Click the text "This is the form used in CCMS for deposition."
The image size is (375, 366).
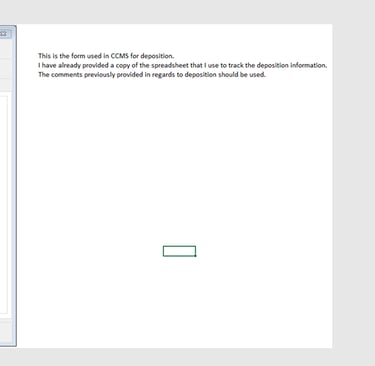pos(106,56)
